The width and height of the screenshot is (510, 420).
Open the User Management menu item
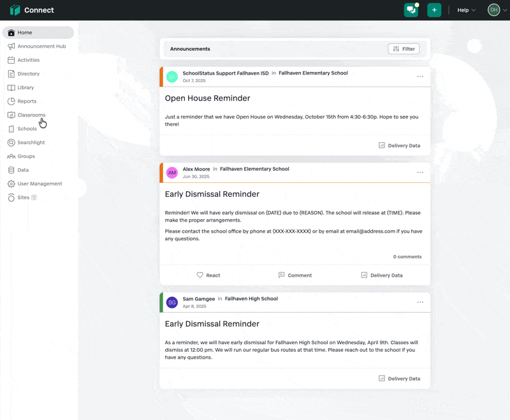coord(40,184)
